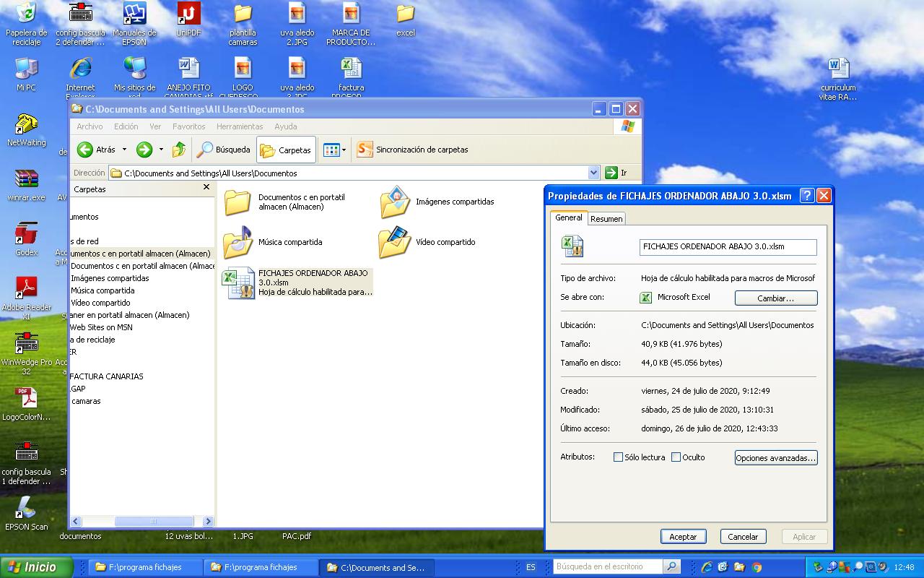
Task: Open the Búsqueda search pane
Action: 224,150
